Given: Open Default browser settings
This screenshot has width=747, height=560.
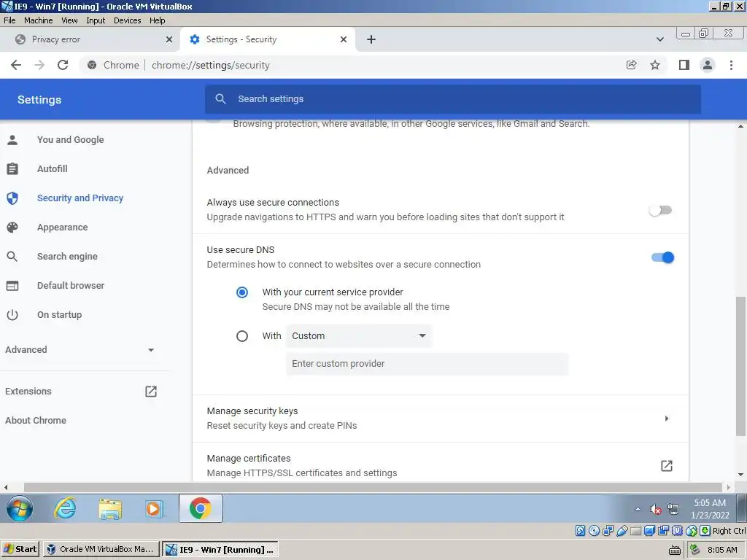Looking at the screenshot, I should [x=71, y=285].
